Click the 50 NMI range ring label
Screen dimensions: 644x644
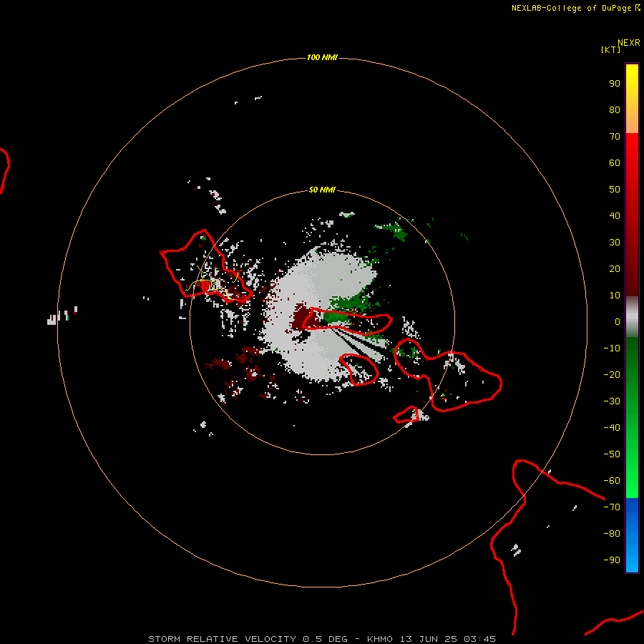[x=322, y=190]
